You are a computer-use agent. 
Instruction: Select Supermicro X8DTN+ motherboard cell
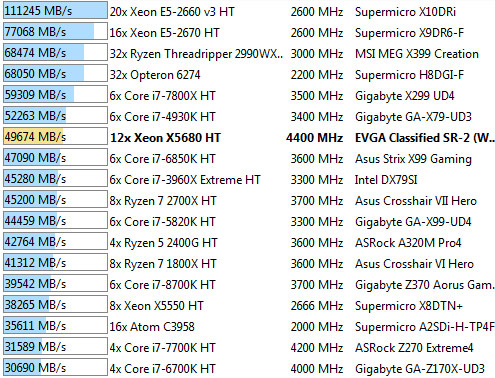coord(409,306)
